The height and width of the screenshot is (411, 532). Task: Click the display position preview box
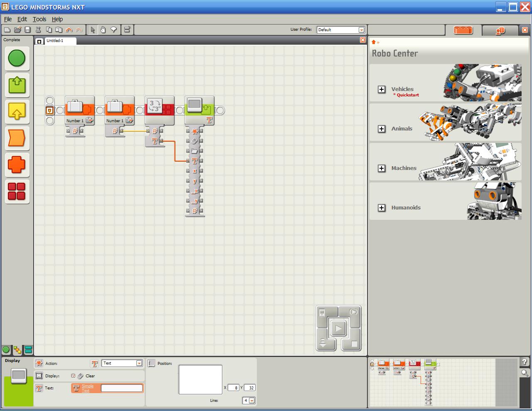200,379
